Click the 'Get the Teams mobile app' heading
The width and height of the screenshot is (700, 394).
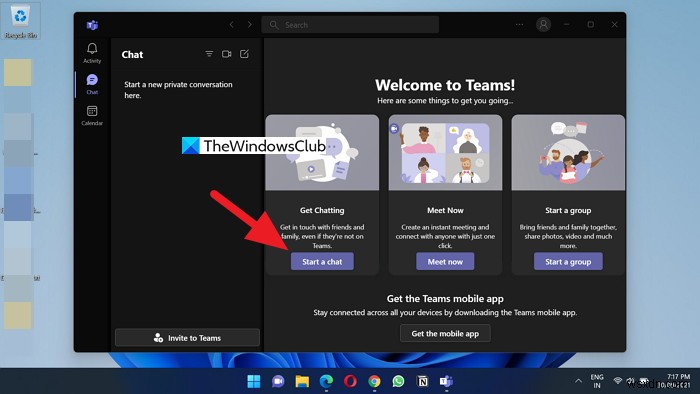[x=445, y=299]
